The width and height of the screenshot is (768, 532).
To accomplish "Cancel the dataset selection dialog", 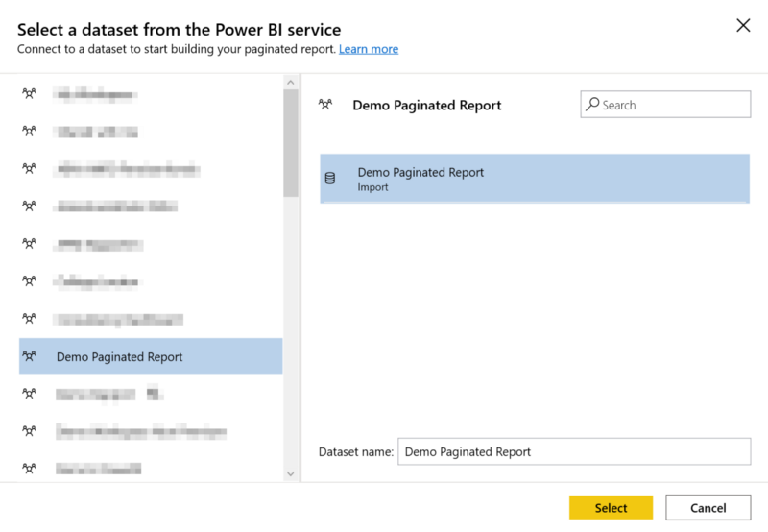I will point(708,508).
